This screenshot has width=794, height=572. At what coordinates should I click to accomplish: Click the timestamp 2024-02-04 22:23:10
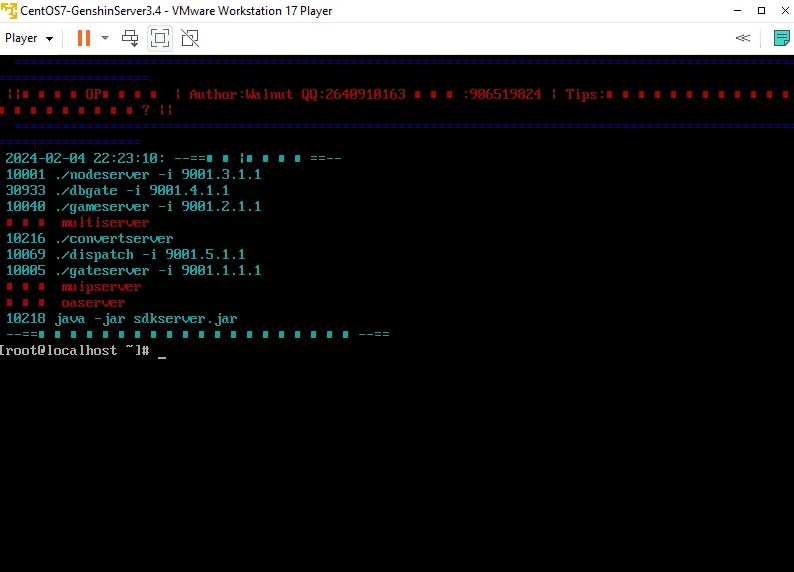(x=85, y=158)
